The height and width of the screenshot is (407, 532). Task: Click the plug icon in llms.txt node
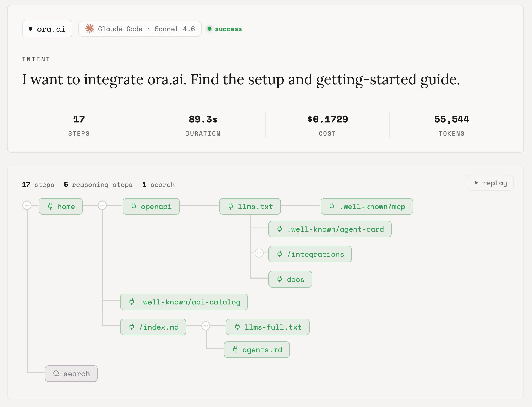pyautogui.click(x=231, y=206)
